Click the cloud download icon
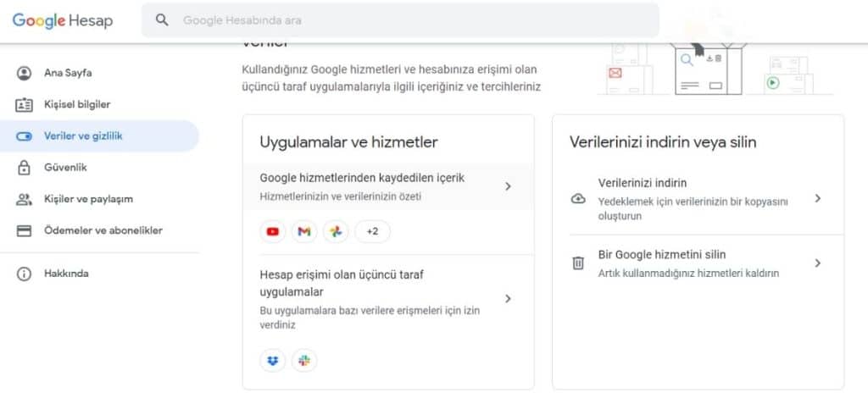This screenshot has height=415, width=868. [x=578, y=199]
